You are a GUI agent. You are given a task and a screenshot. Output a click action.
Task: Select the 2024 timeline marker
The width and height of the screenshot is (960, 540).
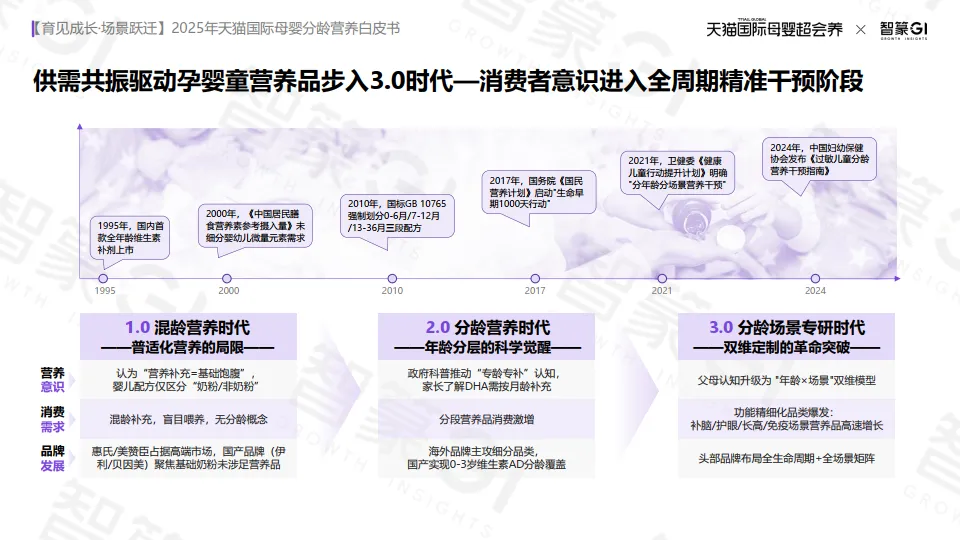click(x=815, y=279)
